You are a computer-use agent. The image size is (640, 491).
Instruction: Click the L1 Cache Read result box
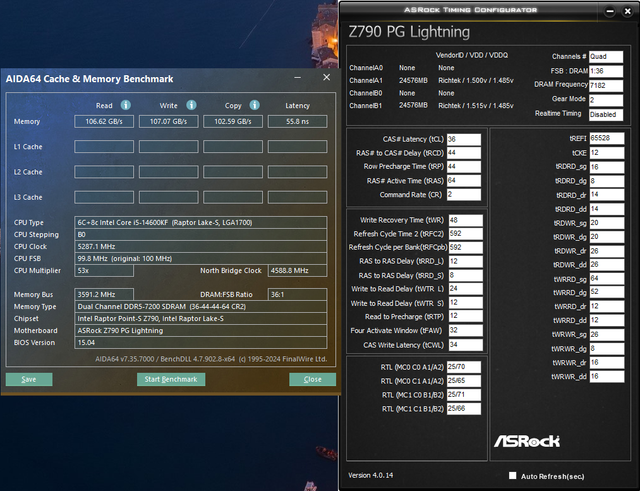coord(104,147)
